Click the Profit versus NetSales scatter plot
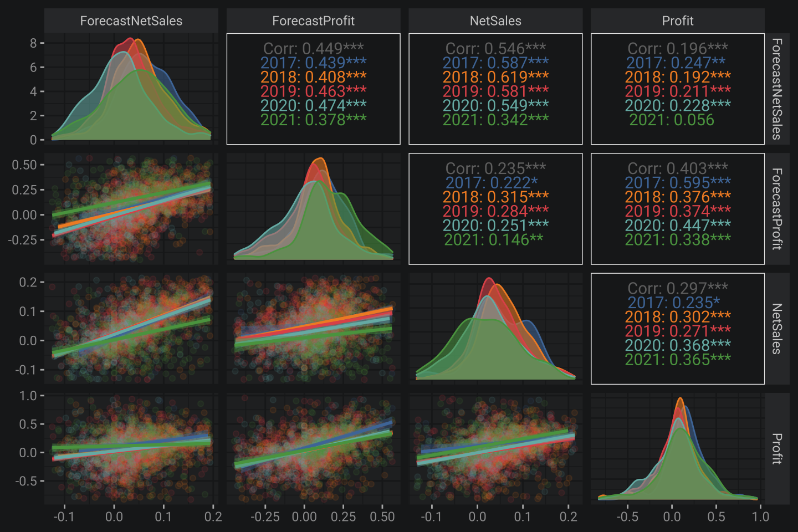The height and width of the screenshot is (532, 798). coord(495,448)
